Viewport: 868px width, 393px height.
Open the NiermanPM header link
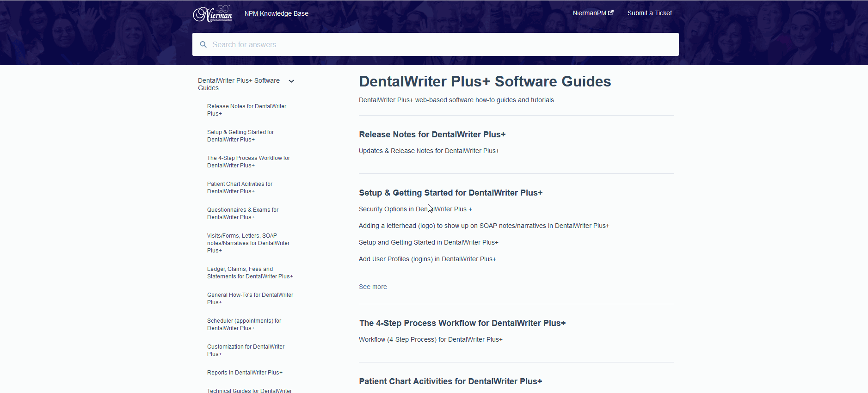click(593, 13)
